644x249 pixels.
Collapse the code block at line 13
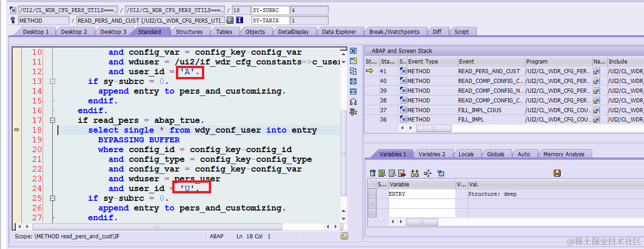point(52,81)
